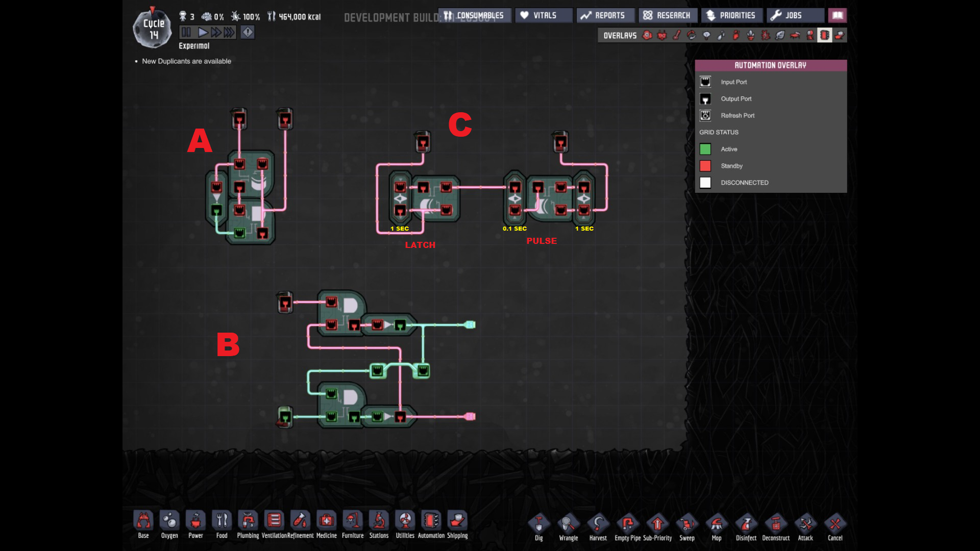Image resolution: width=980 pixels, height=551 pixels.
Task: Click the red alert toggle button
Action: coord(248,32)
